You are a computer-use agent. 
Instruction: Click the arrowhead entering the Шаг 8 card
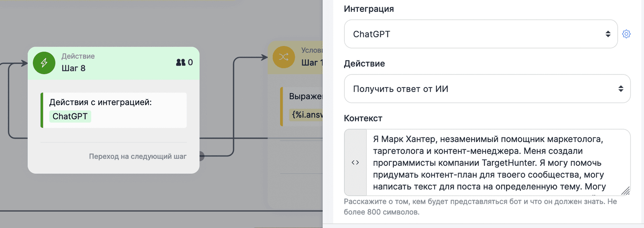[24, 63]
